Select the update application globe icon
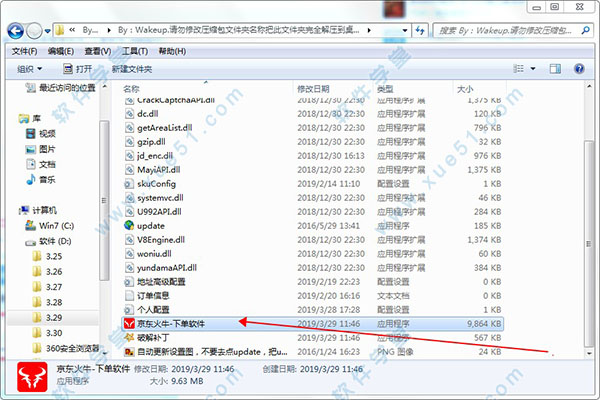Screen dimensions: 600x400 tap(129, 225)
